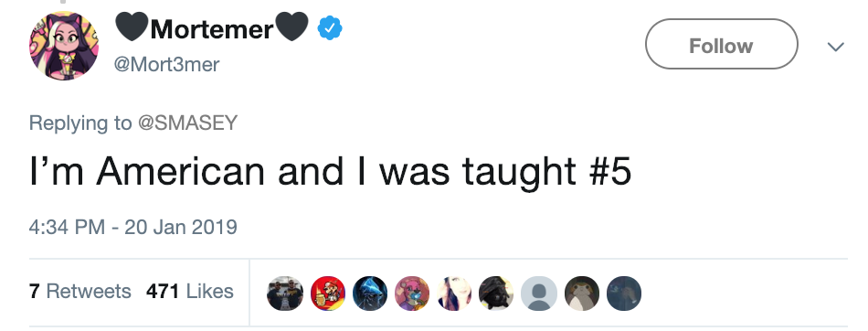This screenshot has height=331, width=868.
Task: Open the liker avatar showing two men
Action: (285, 294)
